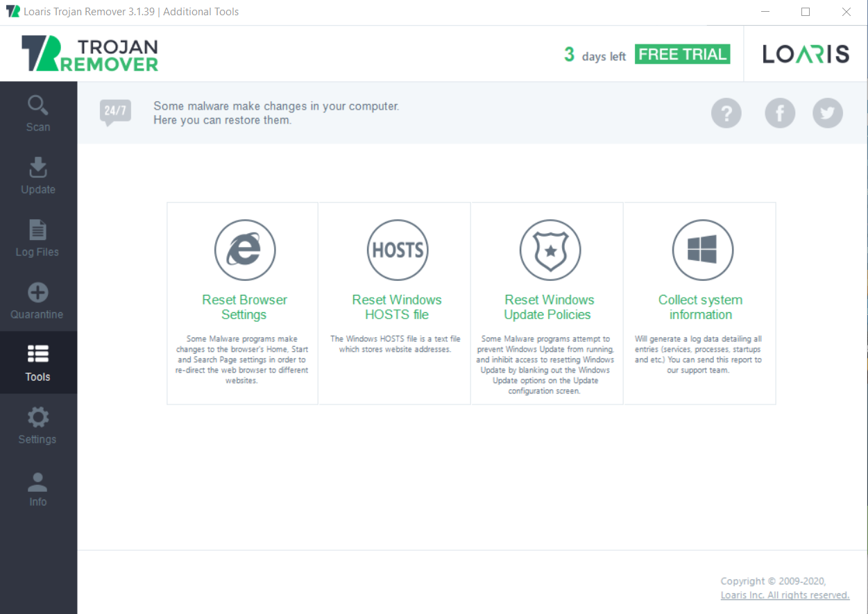The width and height of the screenshot is (868, 614).
Task: Click the HOSTS file description text
Action: [395, 344]
